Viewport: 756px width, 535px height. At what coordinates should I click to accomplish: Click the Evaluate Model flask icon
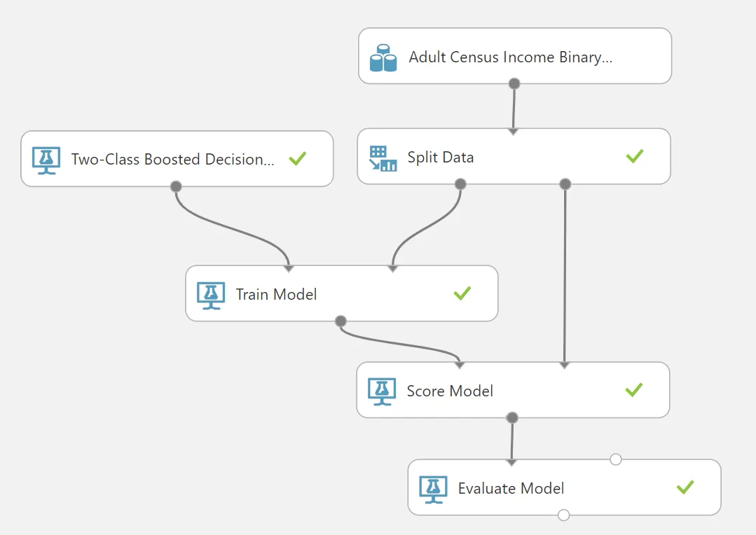point(434,489)
